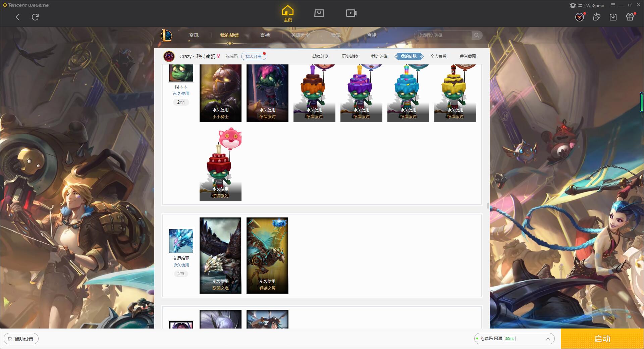Image resolution: width=644 pixels, height=349 pixels.
Task: Switch to the 我的战绩 tab
Action: (229, 35)
